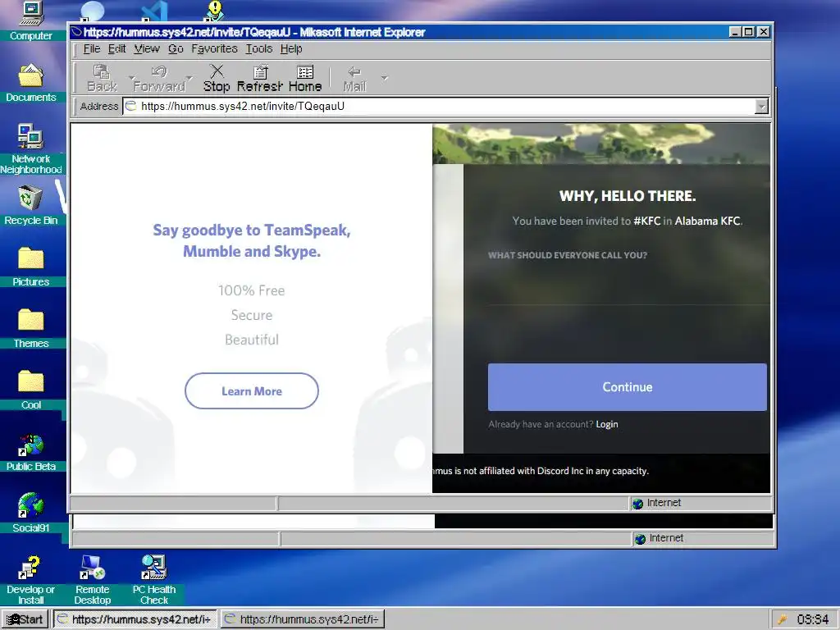Click Internet zone globe in front window status bar

637,503
